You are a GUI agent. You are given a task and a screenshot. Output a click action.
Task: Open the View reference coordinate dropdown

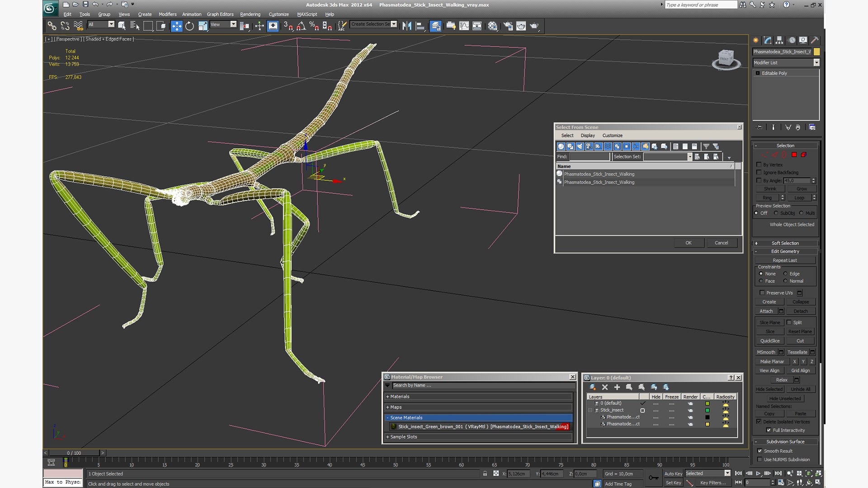[233, 24]
